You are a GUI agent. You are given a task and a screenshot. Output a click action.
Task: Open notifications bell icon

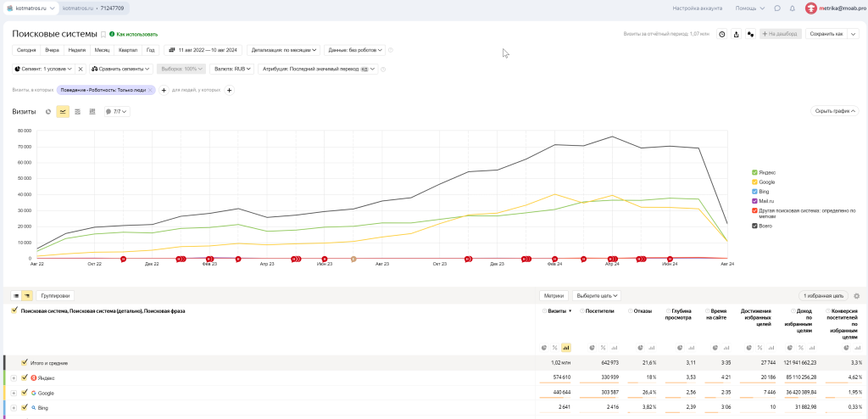(793, 8)
